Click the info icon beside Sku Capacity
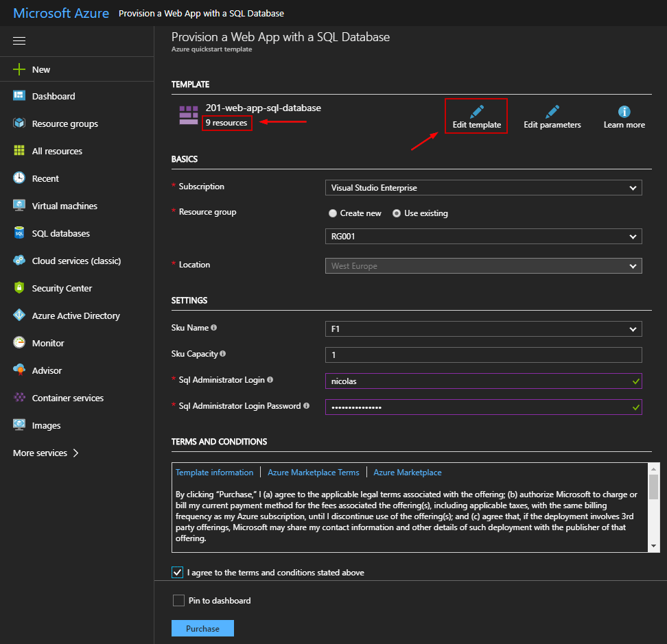This screenshot has height=644, width=667. 222,354
